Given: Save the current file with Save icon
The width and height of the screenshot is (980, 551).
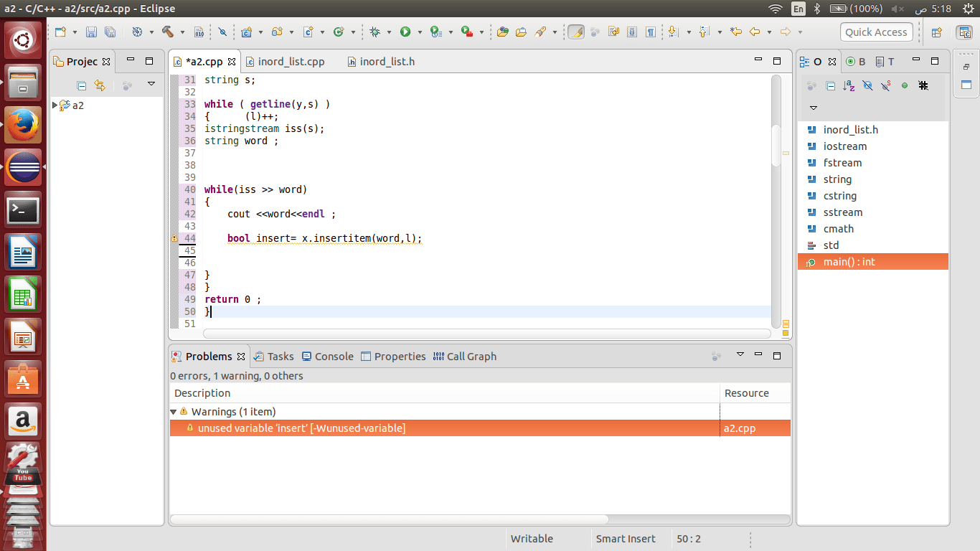Looking at the screenshot, I should 91,32.
